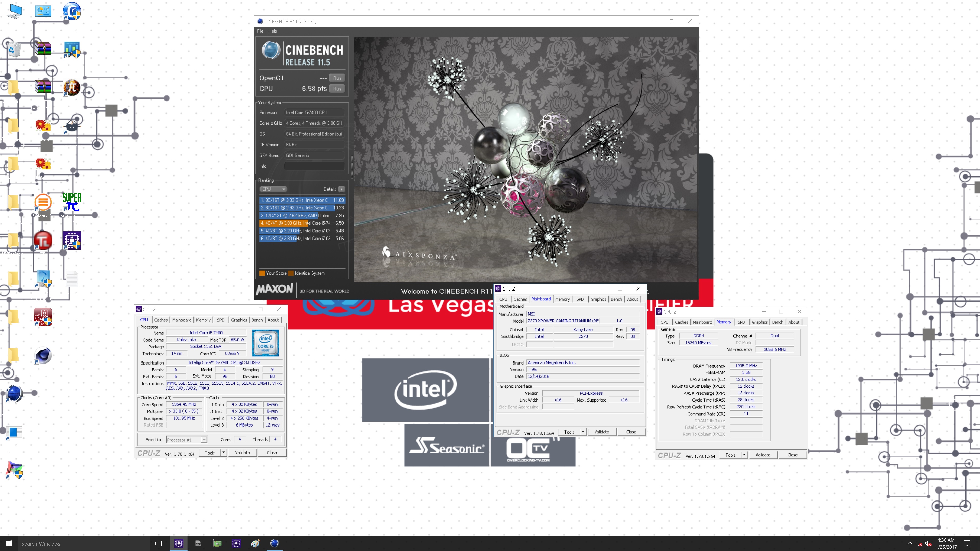This screenshot has height=551, width=980.
Task: Run the OpenGL benchmark in Cinebench
Action: click(x=337, y=78)
